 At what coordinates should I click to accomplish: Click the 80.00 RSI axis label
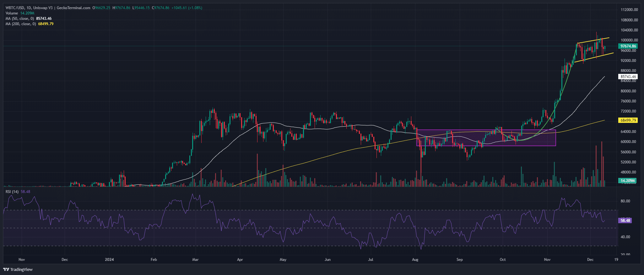625,201
